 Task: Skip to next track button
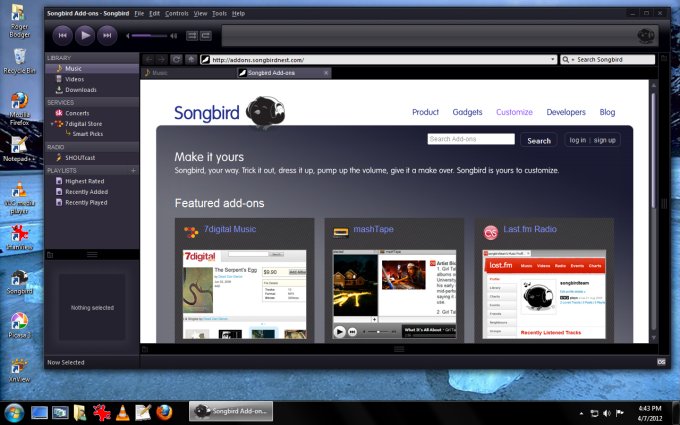(107, 36)
